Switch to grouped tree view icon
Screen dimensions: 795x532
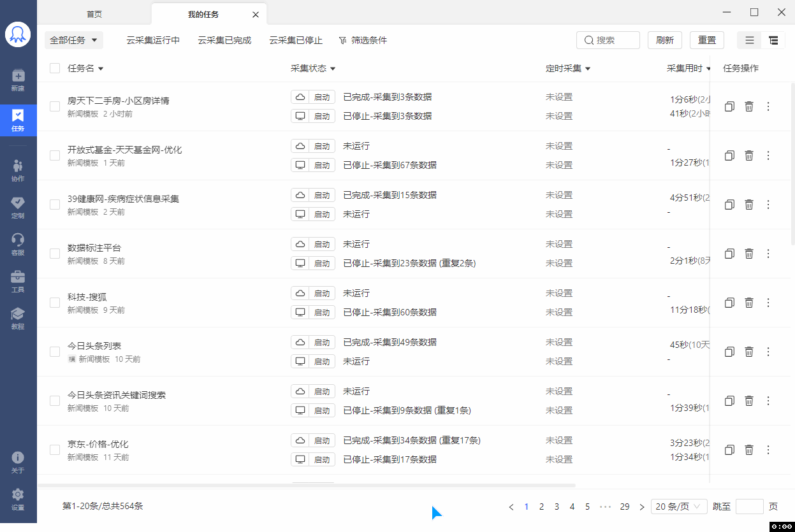pyautogui.click(x=773, y=40)
